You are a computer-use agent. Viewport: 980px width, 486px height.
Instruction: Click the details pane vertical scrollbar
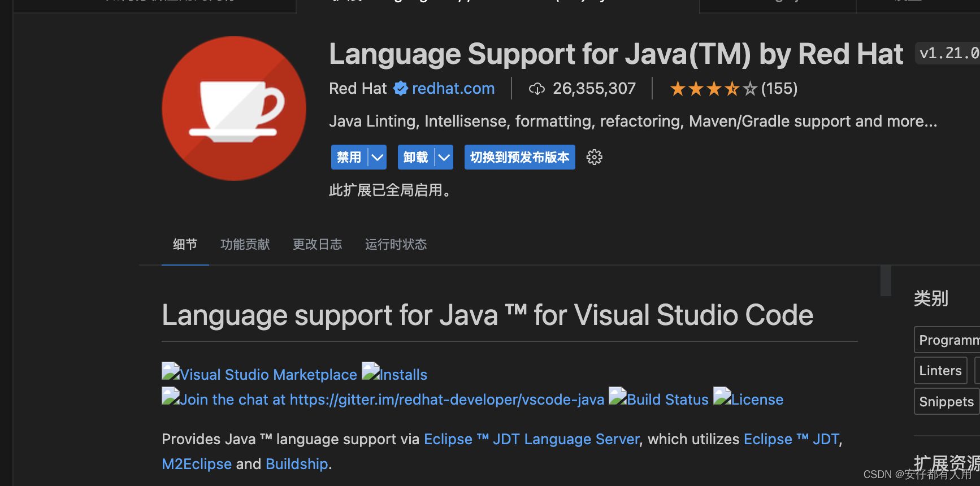coord(886,280)
